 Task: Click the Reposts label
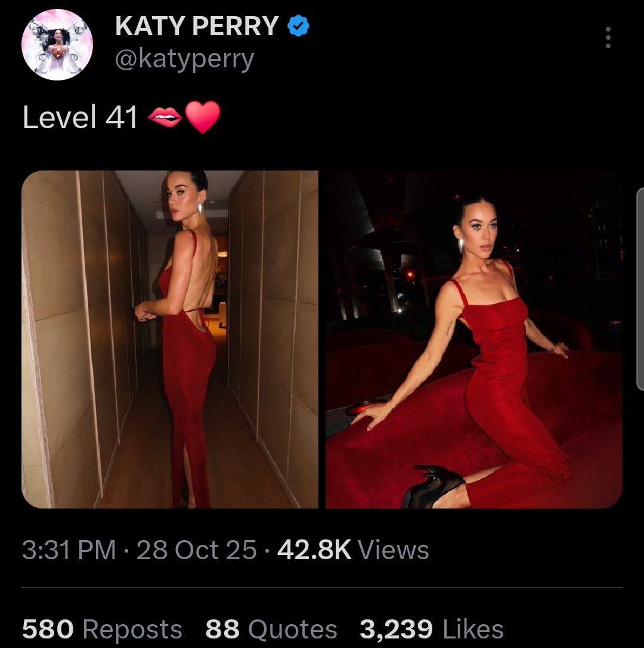[132, 628]
